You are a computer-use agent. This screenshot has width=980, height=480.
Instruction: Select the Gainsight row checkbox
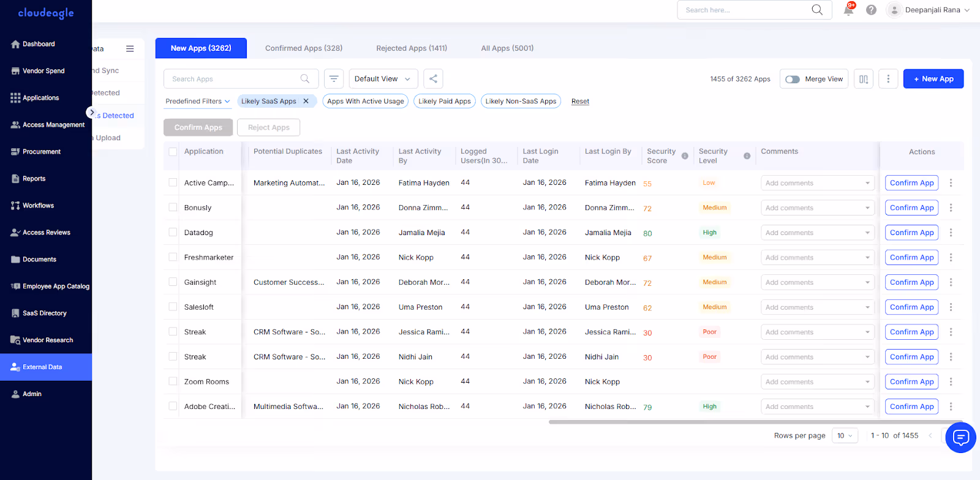pos(173,282)
